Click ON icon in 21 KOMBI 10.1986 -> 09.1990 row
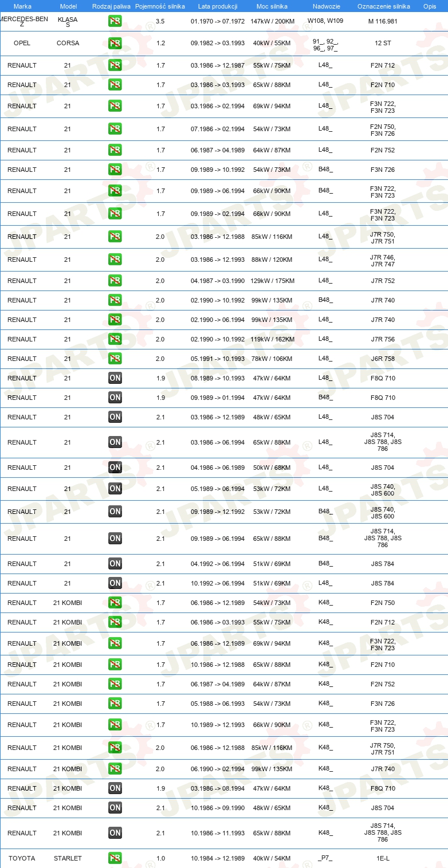The image size is (448, 868). coord(115,808)
